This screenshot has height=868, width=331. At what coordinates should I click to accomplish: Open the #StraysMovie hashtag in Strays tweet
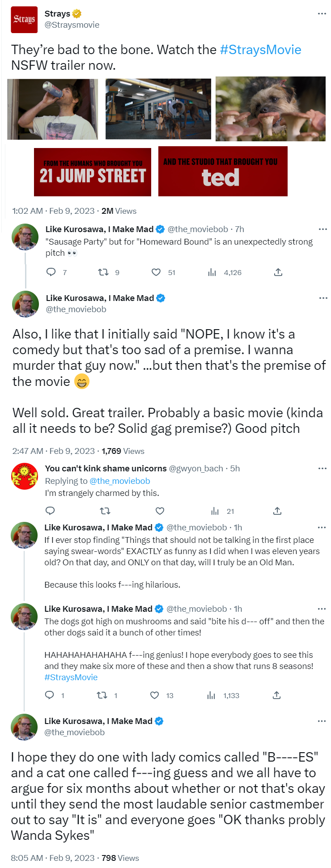(x=260, y=50)
